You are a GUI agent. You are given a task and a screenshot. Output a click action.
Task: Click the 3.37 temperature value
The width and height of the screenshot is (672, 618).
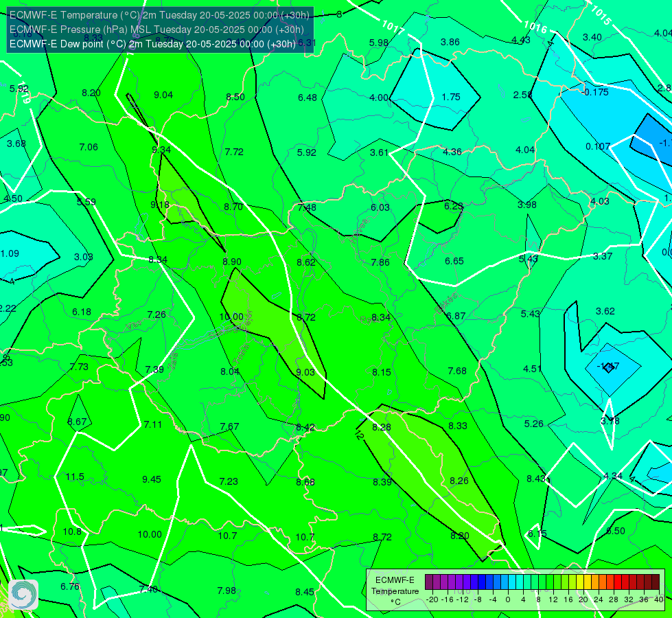[603, 256]
